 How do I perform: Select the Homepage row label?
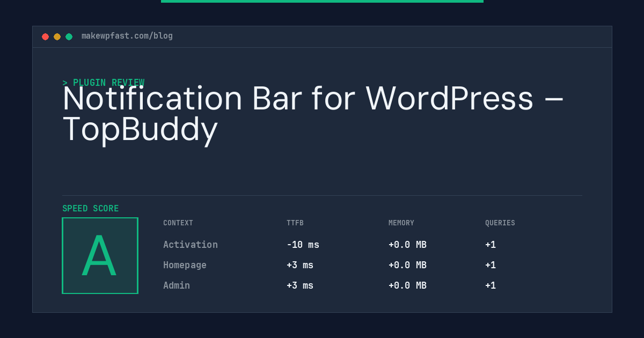pyautogui.click(x=185, y=265)
